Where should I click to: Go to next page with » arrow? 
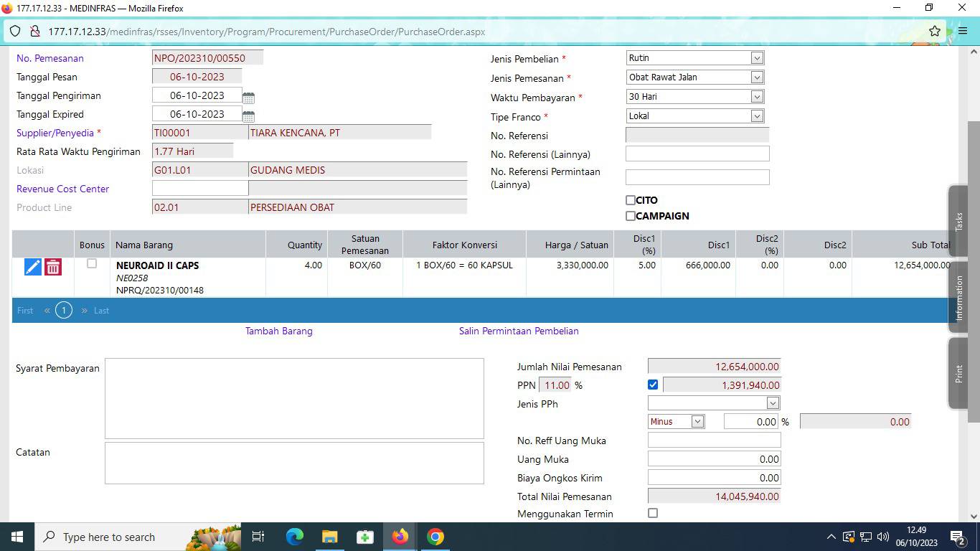pos(84,311)
